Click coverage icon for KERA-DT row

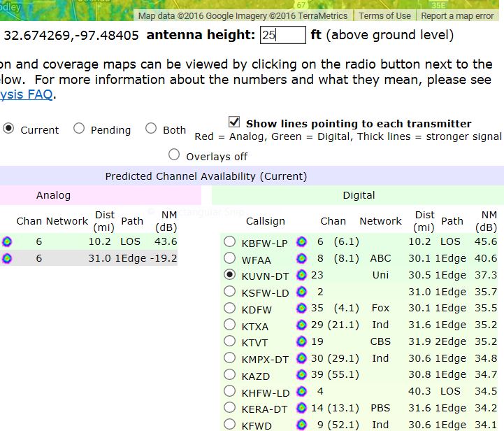[302, 409]
